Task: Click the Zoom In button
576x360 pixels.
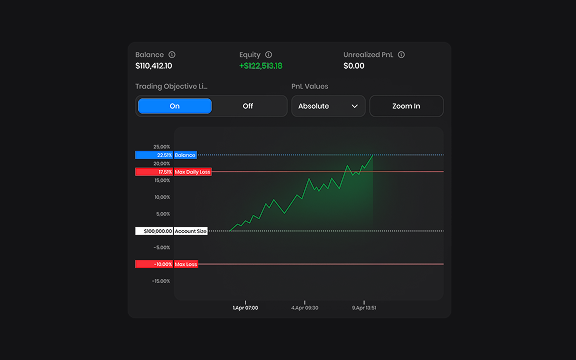Action: (406, 106)
